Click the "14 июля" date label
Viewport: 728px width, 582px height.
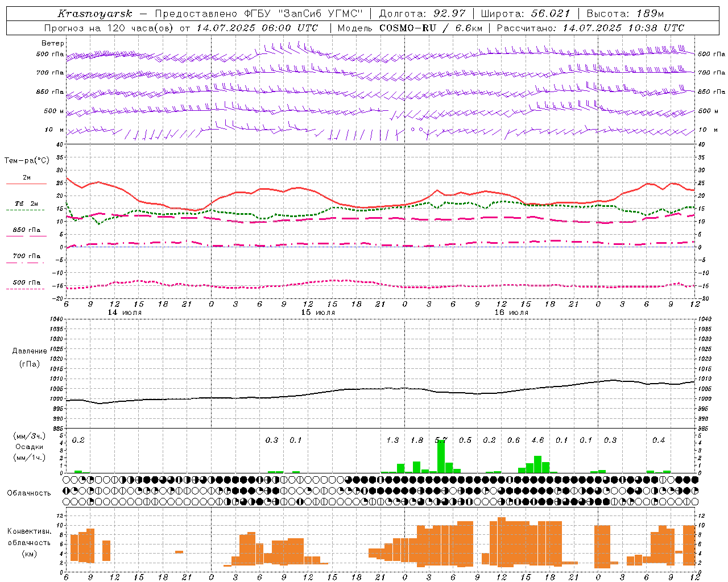click(125, 313)
